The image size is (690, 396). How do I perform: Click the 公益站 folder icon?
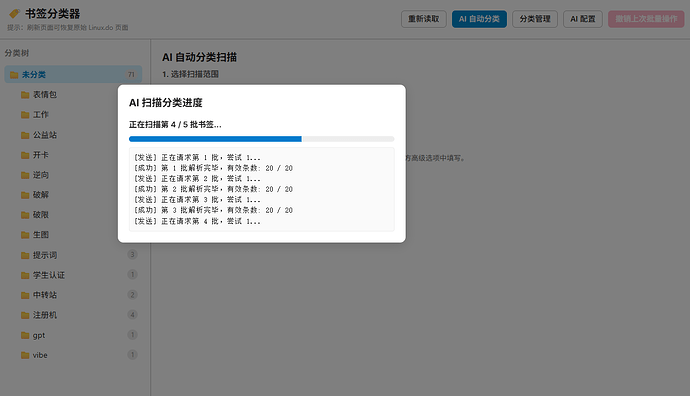tap(25, 135)
